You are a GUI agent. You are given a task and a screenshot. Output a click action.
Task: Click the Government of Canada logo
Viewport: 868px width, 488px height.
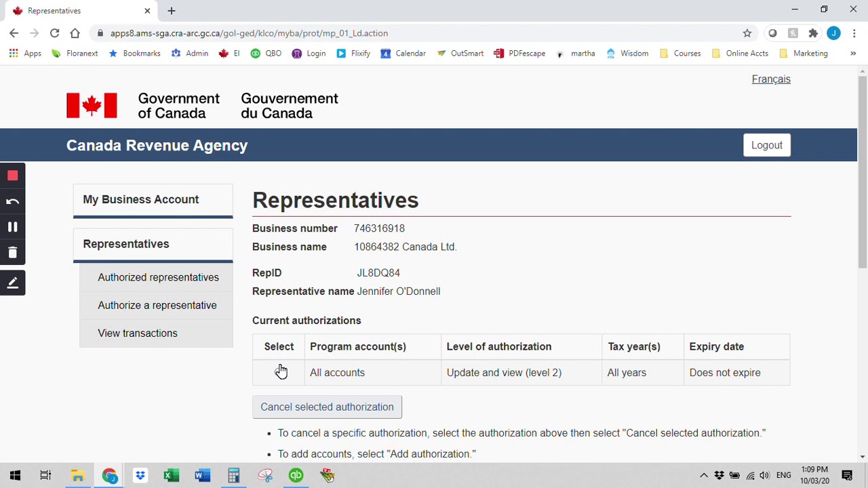pyautogui.click(x=202, y=106)
